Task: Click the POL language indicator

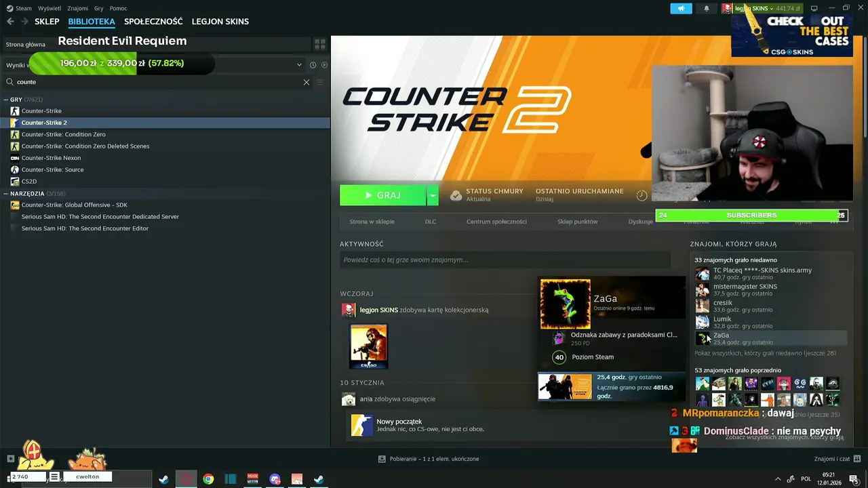Action: pyautogui.click(x=806, y=479)
